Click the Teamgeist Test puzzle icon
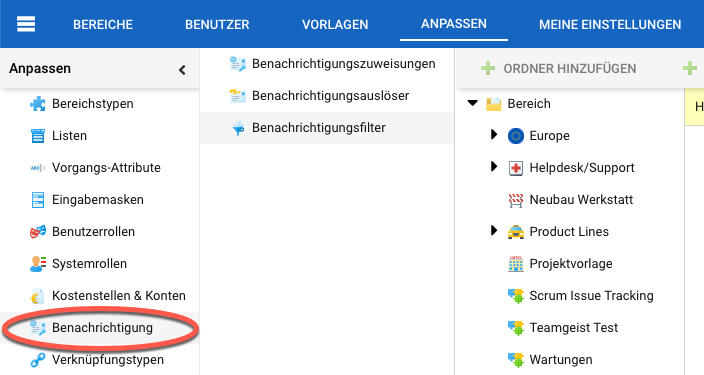This screenshot has height=375, width=704. click(516, 328)
